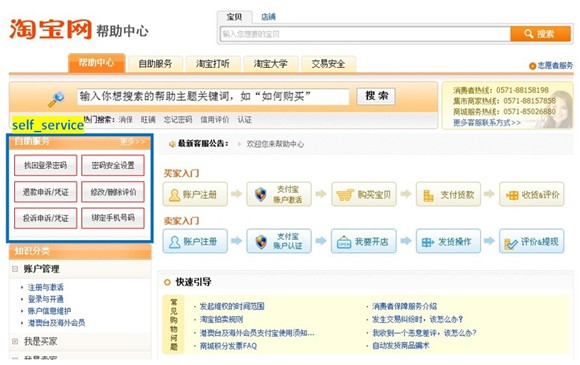The width and height of the screenshot is (580, 365).
Task: Open the 港澳台及海外会员支付宝使用须知 link
Action: (257, 333)
